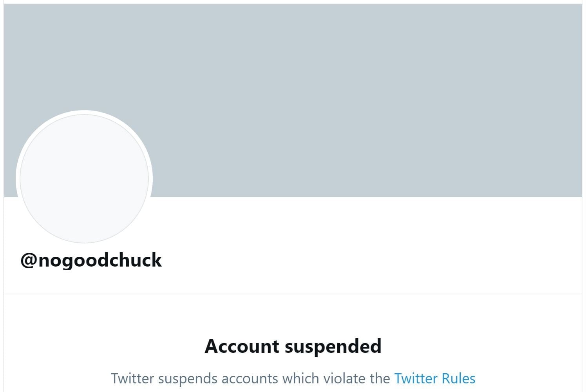Click the empty profile avatar circle
The width and height of the screenshot is (588, 392).
(84, 179)
